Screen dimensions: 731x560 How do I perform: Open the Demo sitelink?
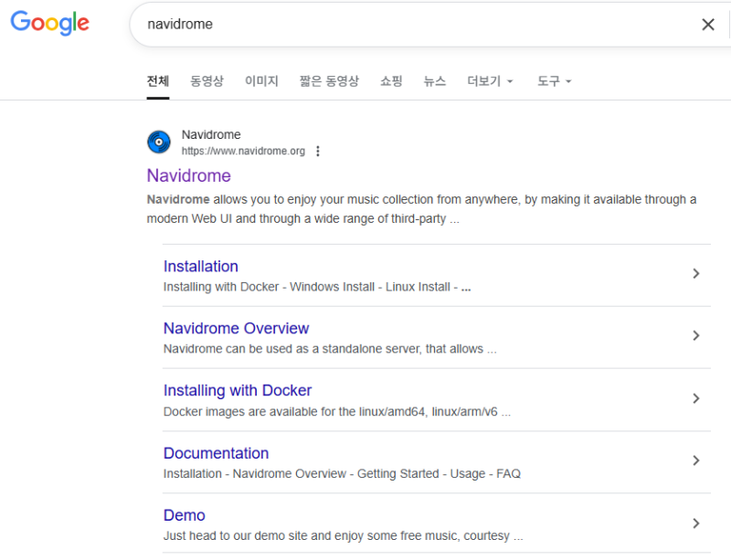[185, 515]
